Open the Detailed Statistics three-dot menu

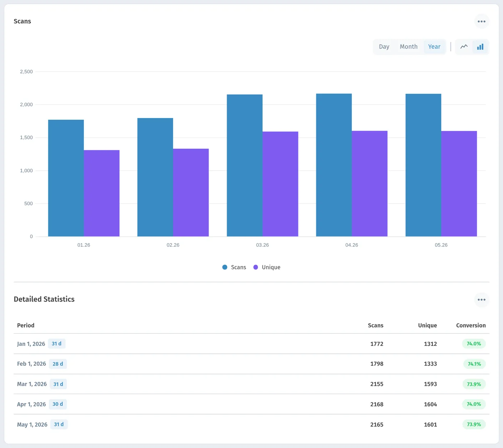(481, 300)
